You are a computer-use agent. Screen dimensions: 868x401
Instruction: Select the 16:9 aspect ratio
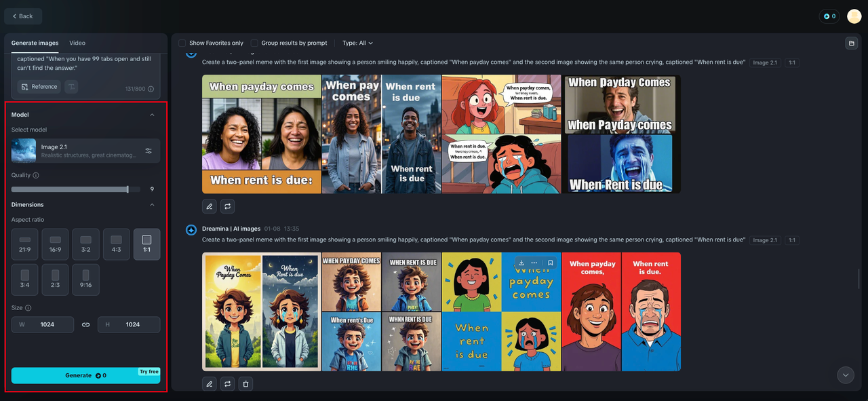click(55, 245)
